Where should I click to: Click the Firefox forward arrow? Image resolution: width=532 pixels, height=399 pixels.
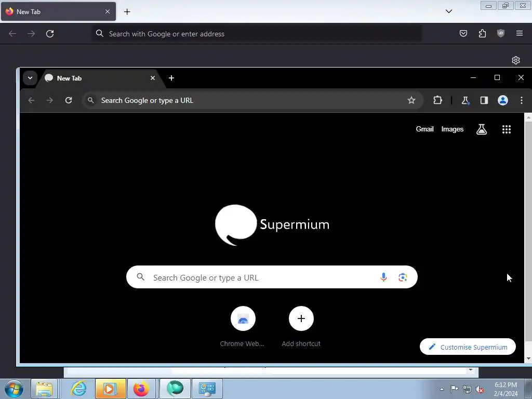tap(31, 34)
